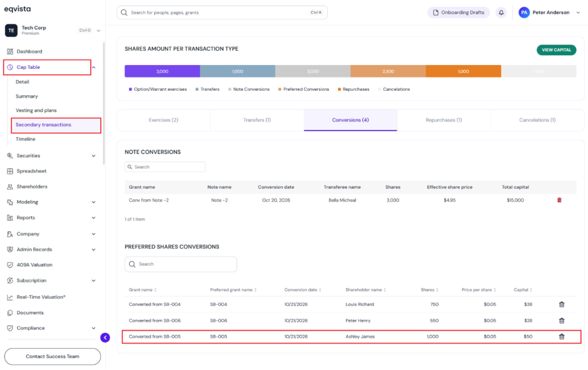This screenshot has height=370, width=588.
Task: Open Timeline under Cap Table
Action: [x=25, y=139]
